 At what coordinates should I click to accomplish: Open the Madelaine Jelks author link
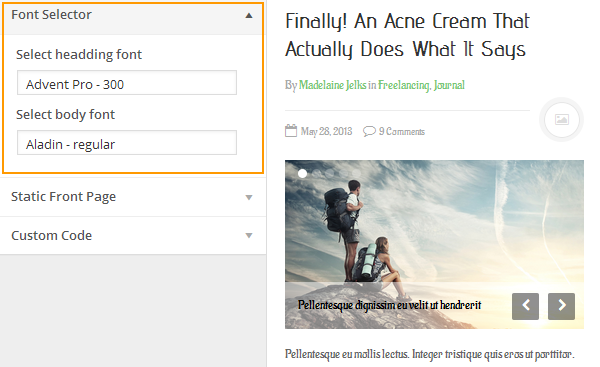(333, 85)
